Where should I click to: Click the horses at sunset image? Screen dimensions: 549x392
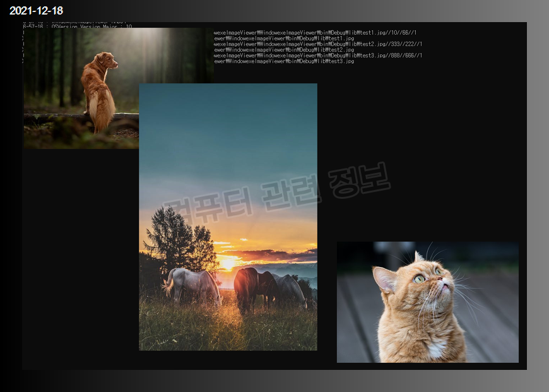(228, 217)
